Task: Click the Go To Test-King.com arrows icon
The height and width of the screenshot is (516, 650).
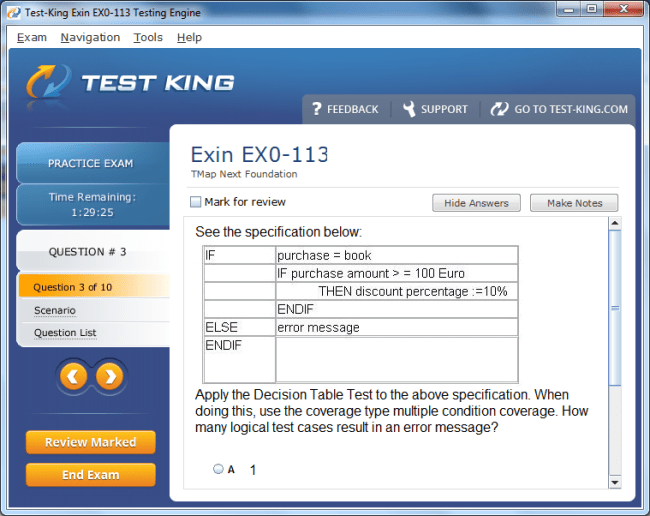Action: point(499,109)
